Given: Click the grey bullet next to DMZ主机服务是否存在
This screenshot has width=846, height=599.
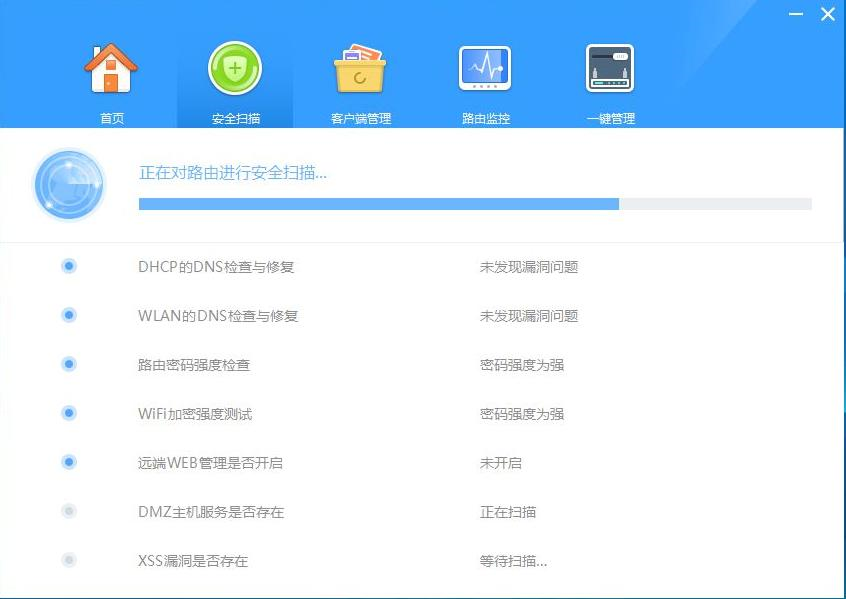Looking at the screenshot, I should (69, 511).
